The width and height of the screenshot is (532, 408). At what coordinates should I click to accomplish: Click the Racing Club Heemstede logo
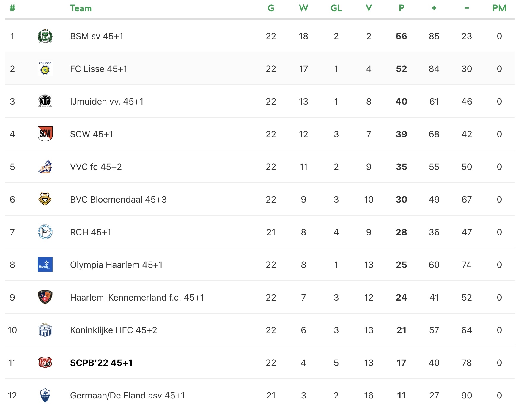(45, 232)
